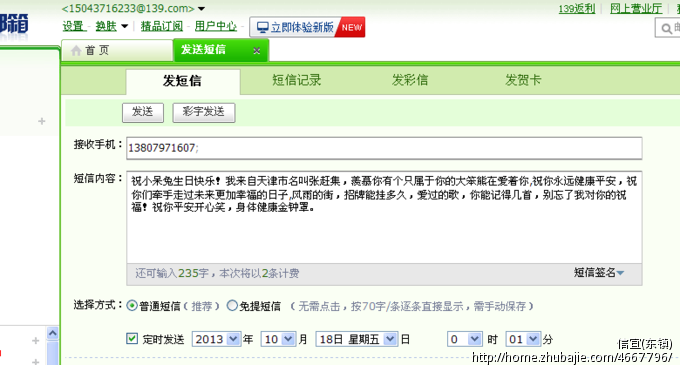Open 换肤 link
Viewport: 680px width, 365px height.
click(106, 26)
